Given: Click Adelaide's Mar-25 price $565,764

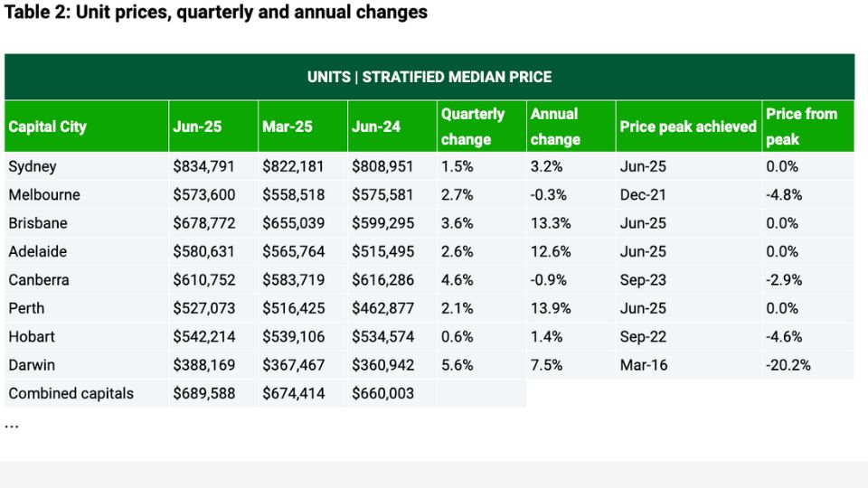Looking at the screenshot, I should [x=293, y=251].
